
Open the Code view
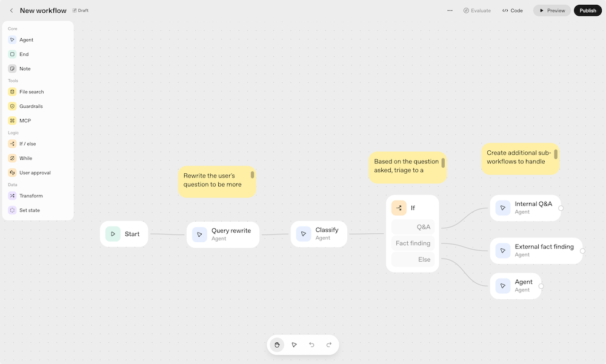(513, 10)
